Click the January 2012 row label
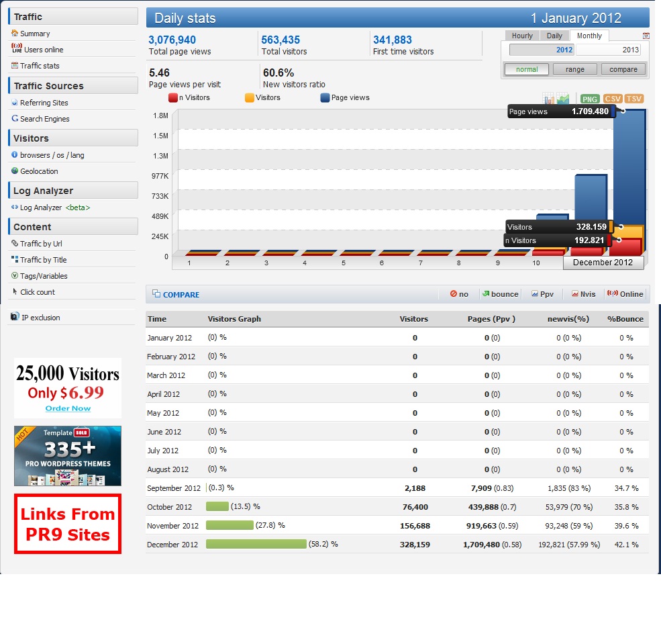 [170, 338]
